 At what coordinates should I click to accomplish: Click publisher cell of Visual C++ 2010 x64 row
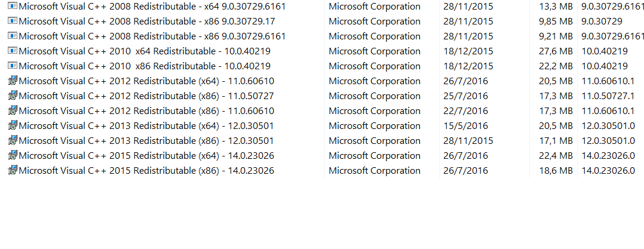375,51
